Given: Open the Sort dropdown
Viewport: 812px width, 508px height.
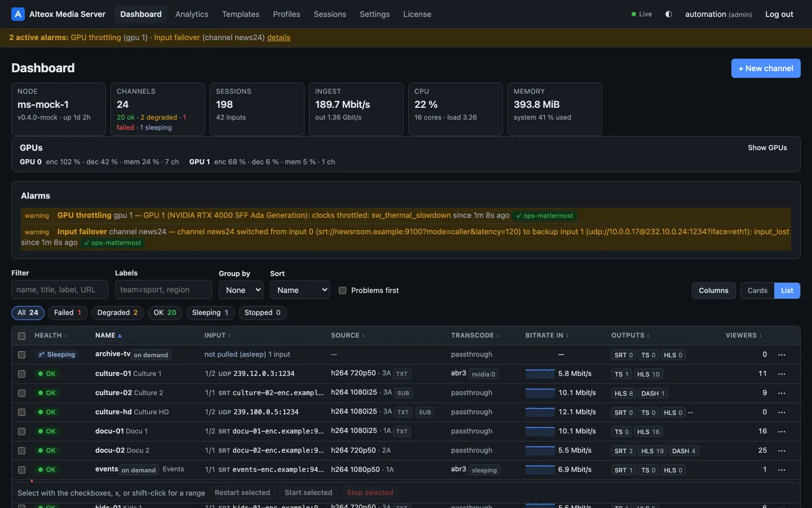Looking at the screenshot, I should pos(300,290).
